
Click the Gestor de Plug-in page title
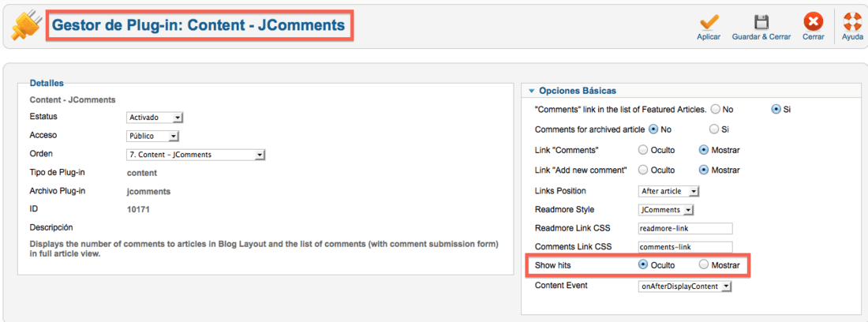pyautogui.click(x=198, y=25)
